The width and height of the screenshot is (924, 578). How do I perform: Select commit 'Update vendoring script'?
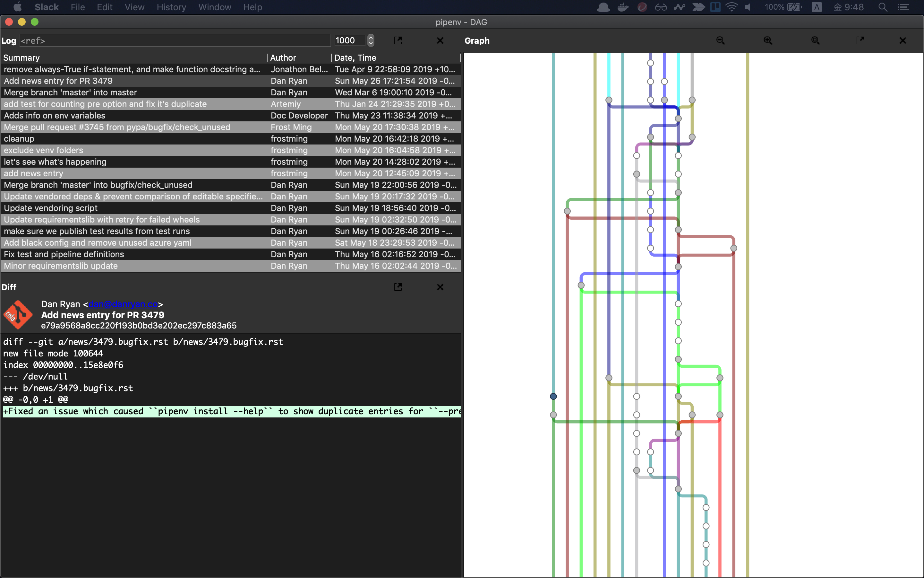coord(231,208)
